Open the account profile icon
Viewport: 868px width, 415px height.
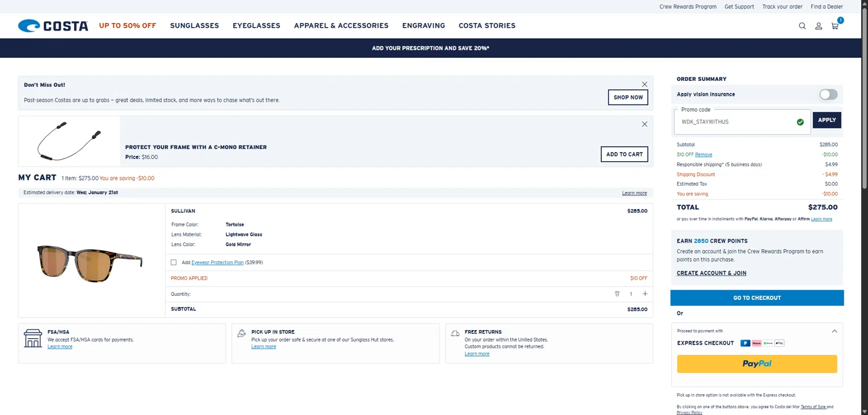(x=819, y=26)
